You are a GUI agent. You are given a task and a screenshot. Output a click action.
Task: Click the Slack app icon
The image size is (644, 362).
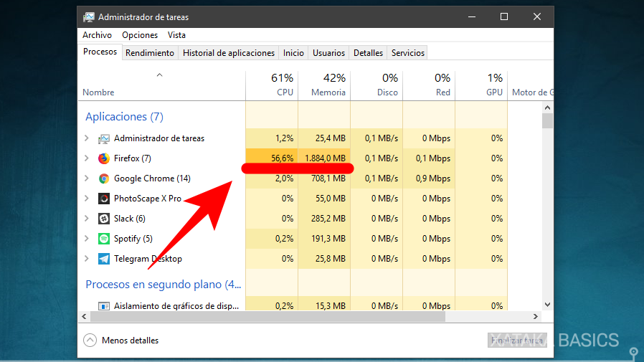pyautogui.click(x=104, y=219)
